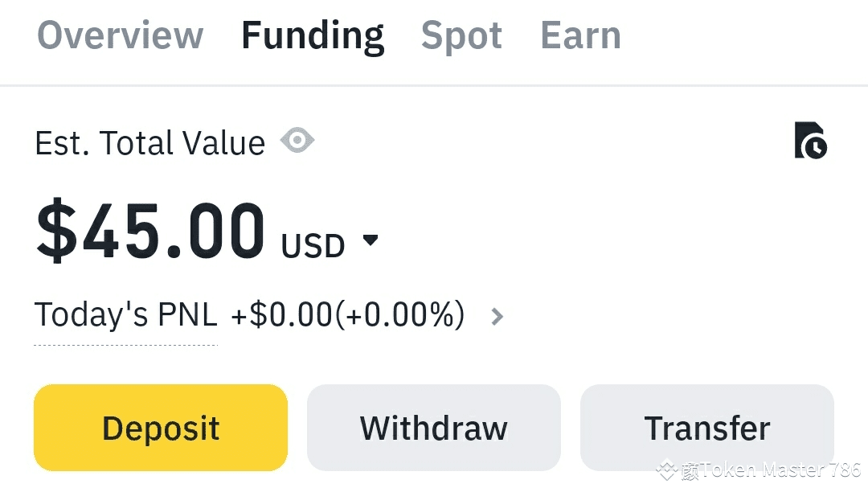Open the Earn tab

click(x=580, y=36)
